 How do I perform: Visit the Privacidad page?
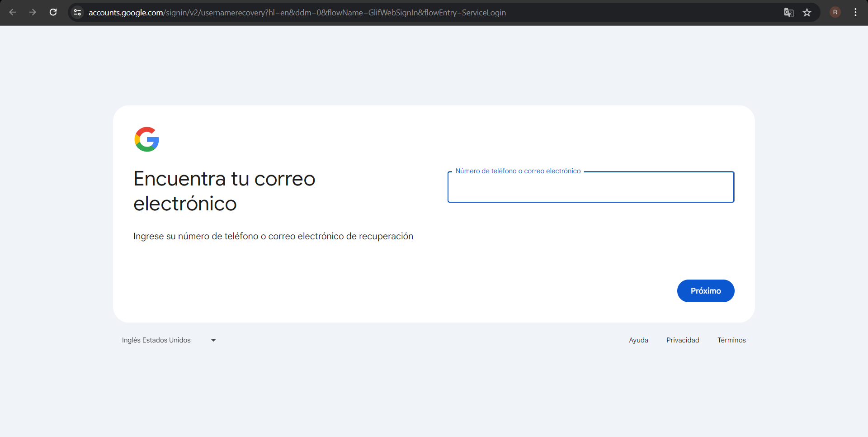coord(683,340)
